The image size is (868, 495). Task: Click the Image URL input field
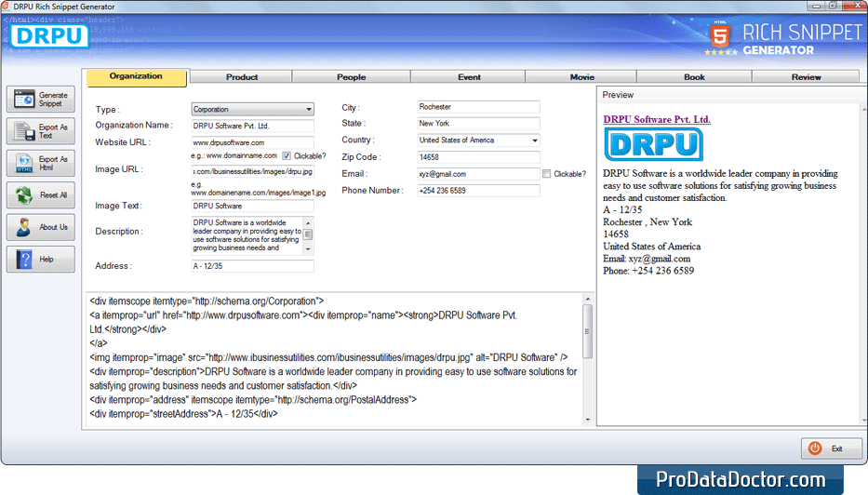point(253,171)
